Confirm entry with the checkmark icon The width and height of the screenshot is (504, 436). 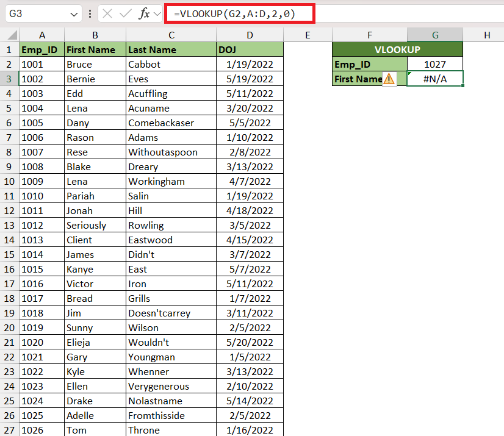pos(125,14)
